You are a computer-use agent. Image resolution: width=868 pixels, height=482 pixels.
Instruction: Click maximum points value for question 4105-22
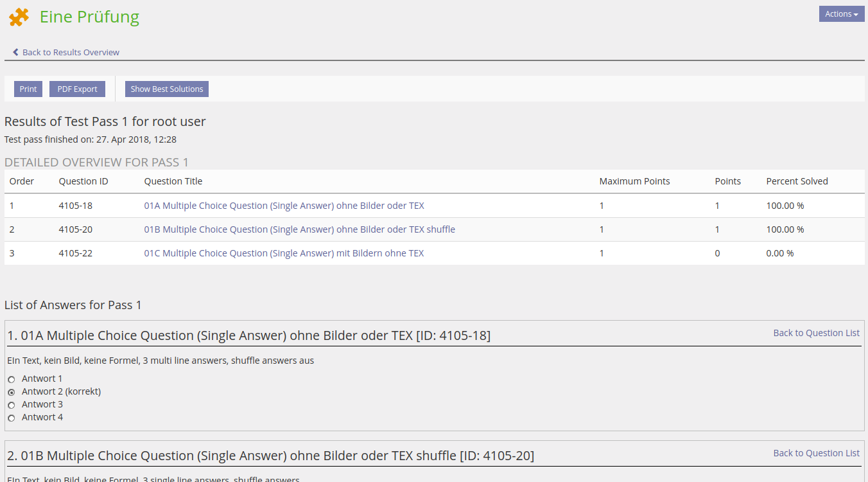[x=602, y=253]
